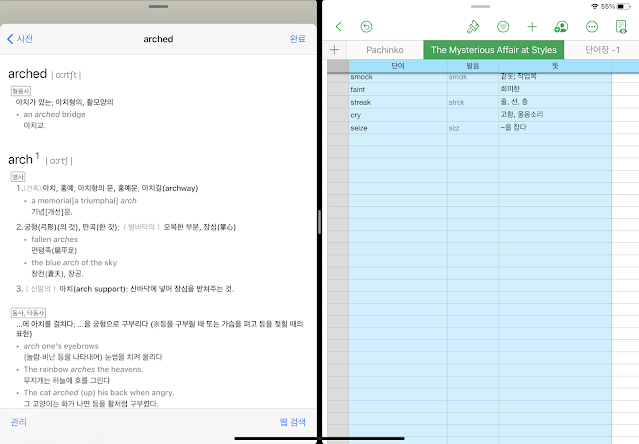639x444 pixels.
Task: Switch to the Pachinko sheet tab
Action: (x=385, y=50)
